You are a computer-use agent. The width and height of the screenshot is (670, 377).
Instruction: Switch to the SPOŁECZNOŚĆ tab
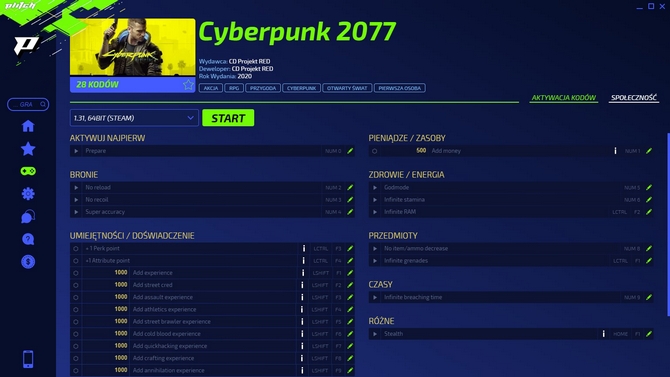point(634,97)
